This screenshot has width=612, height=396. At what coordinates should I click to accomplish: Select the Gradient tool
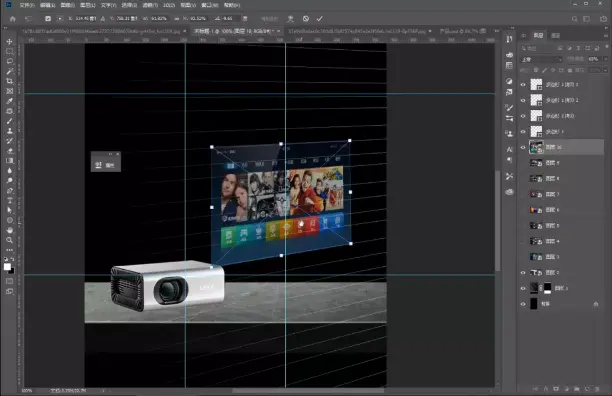click(x=9, y=160)
